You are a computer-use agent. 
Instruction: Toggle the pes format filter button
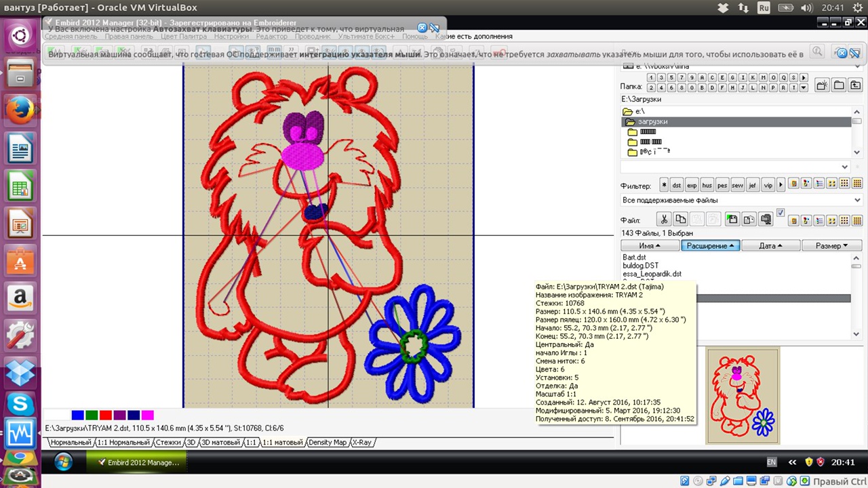click(x=722, y=185)
